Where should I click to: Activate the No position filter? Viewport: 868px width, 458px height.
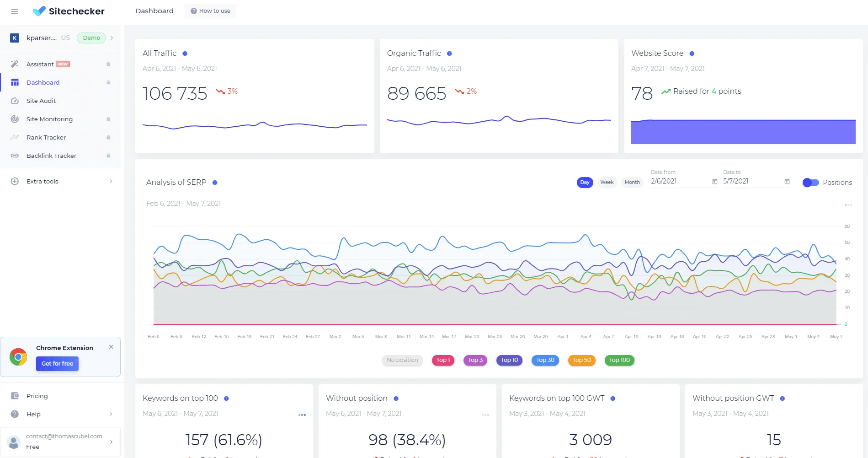[402, 360]
